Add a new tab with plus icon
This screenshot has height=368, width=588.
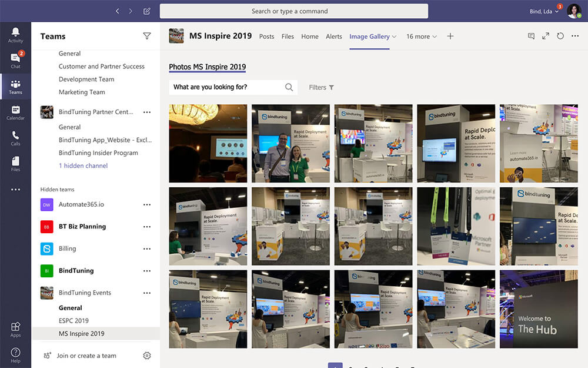click(x=450, y=36)
